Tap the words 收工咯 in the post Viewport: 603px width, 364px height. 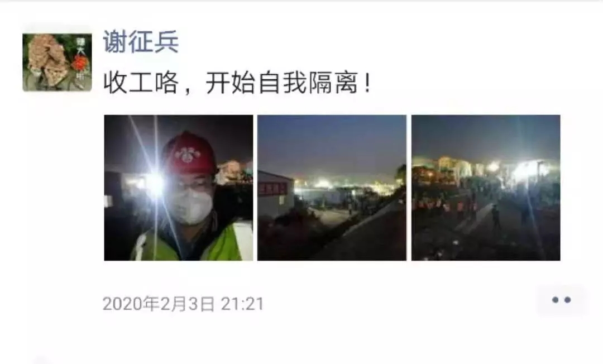point(141,83)
